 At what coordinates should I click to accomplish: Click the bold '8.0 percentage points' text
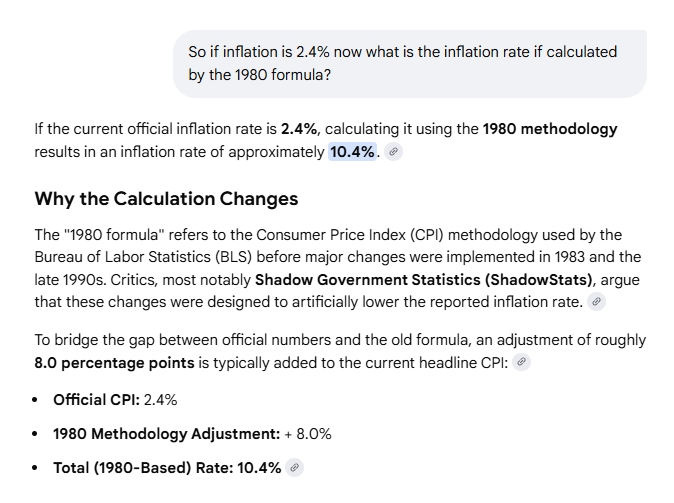(x=110, y=363)
